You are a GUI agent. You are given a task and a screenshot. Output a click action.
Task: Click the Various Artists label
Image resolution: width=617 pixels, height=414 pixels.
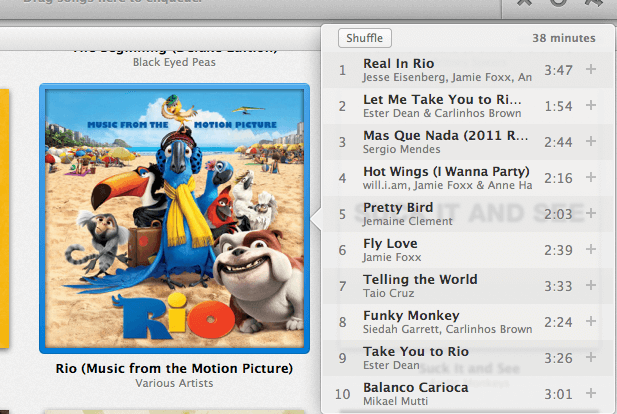pos(174,383)
